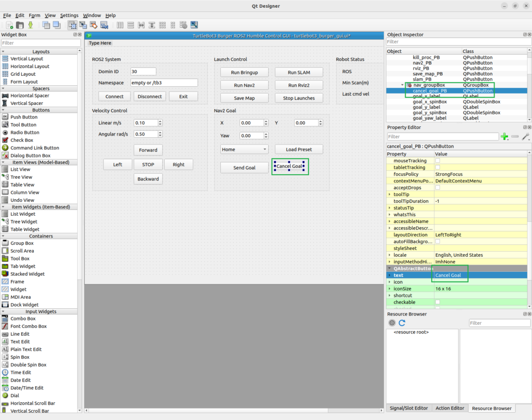Click the 'Type Here' menu placeholder on form
This screenshot has height=420, width=532.
(x=100, y=43)
